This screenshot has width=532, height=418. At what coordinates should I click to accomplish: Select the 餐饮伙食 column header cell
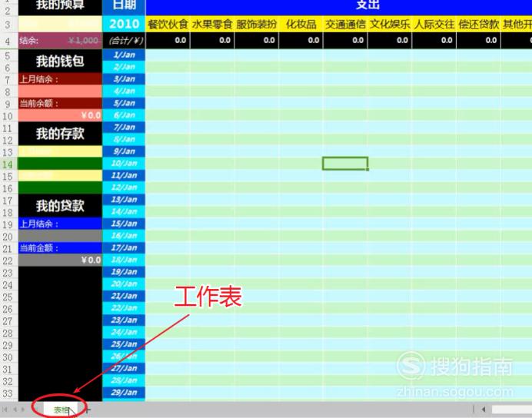coord(168,24)
